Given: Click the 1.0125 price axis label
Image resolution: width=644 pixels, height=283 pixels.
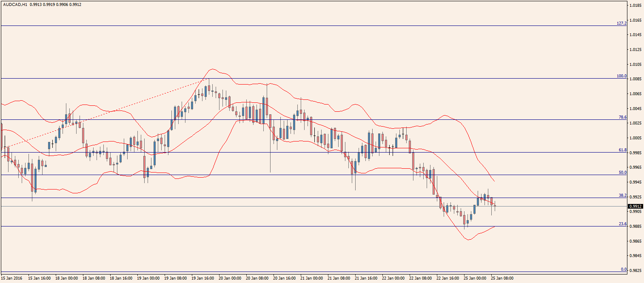Looking at the screenshot, I should point(635,50).
